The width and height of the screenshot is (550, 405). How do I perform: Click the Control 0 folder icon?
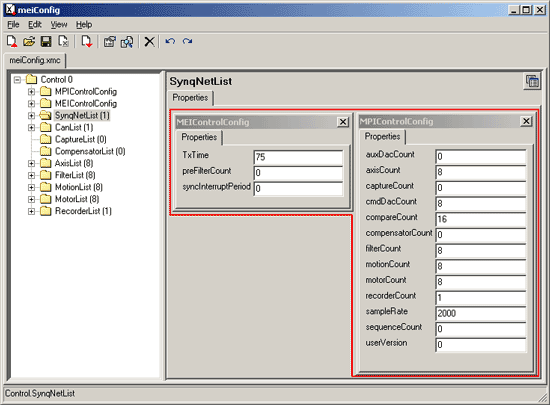point(32,79)
